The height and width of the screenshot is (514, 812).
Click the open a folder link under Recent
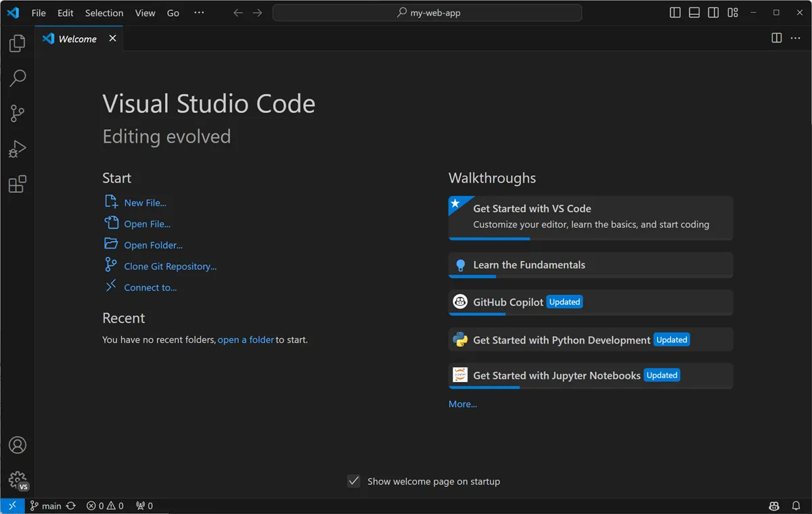pyautogui.click(x=246, y=340)
